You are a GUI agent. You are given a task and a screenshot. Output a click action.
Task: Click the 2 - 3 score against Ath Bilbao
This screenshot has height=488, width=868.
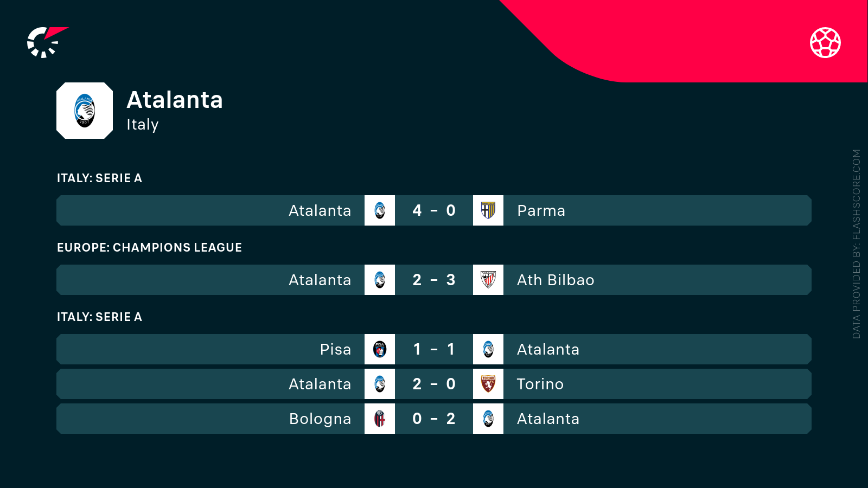(434, 280)
